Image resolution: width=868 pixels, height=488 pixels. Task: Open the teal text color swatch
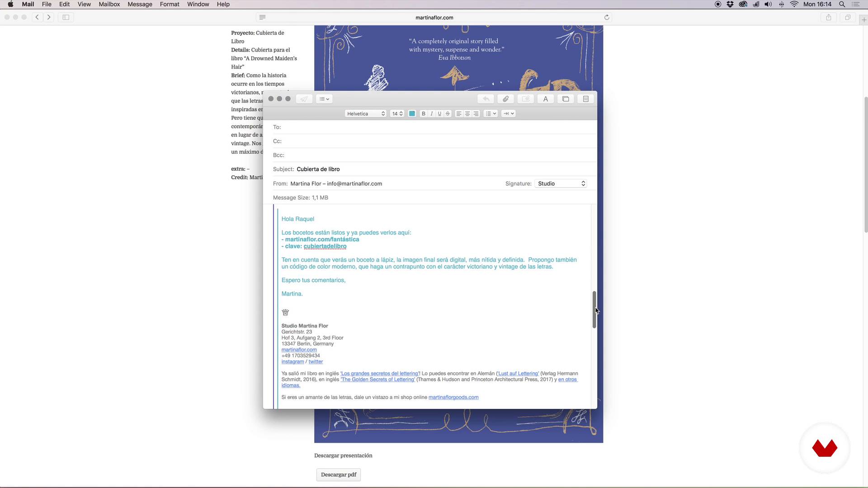coord(412,114)
